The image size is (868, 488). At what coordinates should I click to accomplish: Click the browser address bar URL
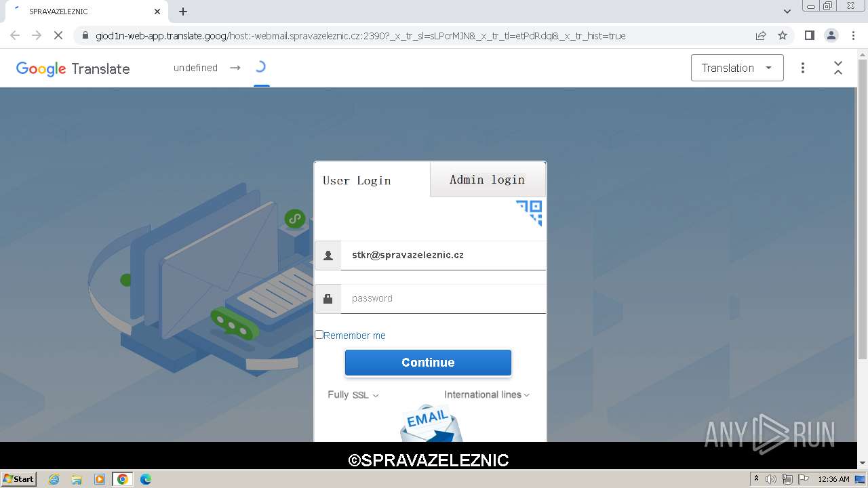[x=361, y=35]
